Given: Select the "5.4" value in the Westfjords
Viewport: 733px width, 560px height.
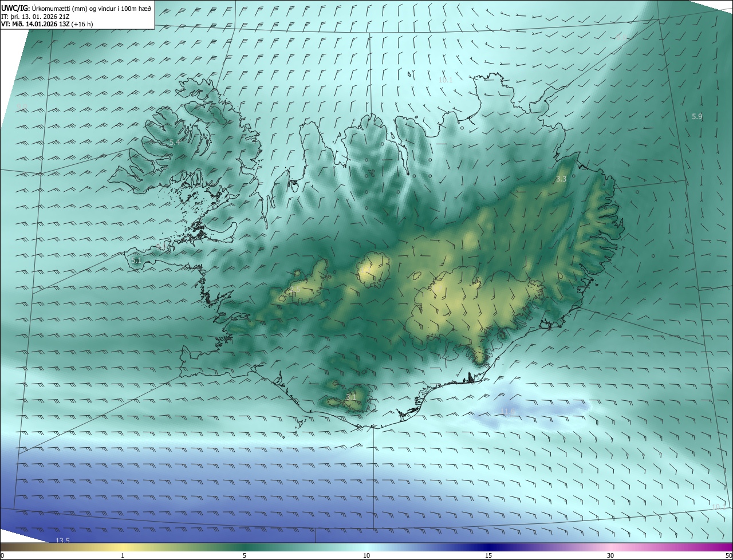Looking at the screenshot, I should 175,142.
